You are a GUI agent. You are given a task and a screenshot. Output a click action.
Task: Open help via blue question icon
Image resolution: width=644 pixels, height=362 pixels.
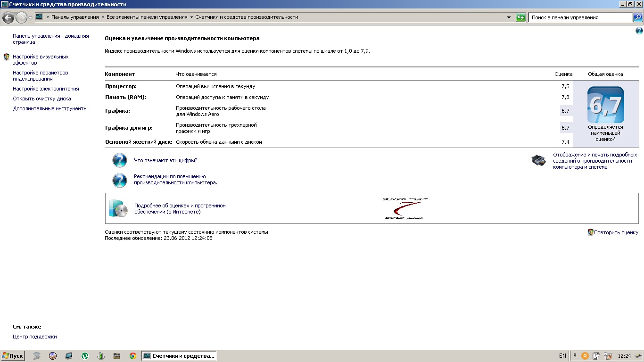(639, 31)
